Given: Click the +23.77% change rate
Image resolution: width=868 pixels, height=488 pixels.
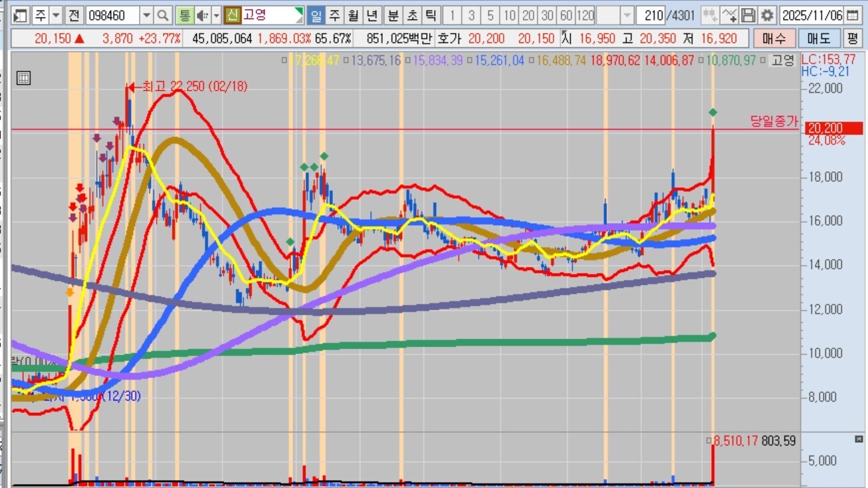Looking at the screenshot, I should 159,39.
